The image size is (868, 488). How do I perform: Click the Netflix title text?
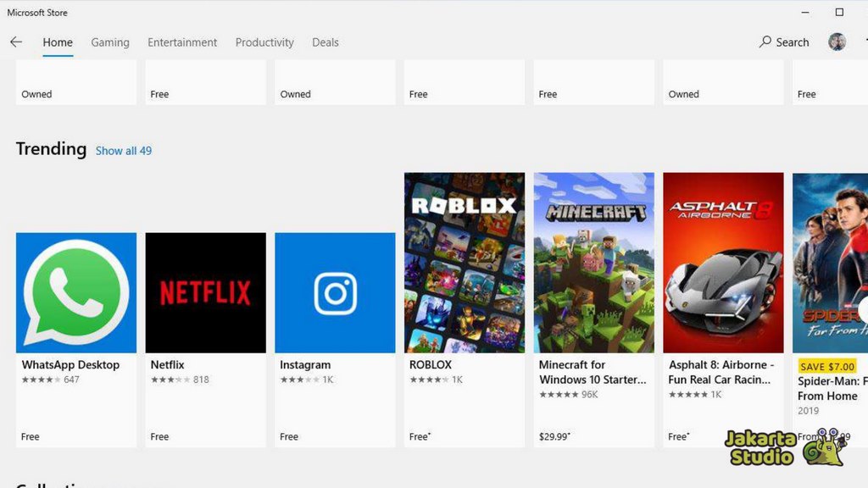click(167, 364)
